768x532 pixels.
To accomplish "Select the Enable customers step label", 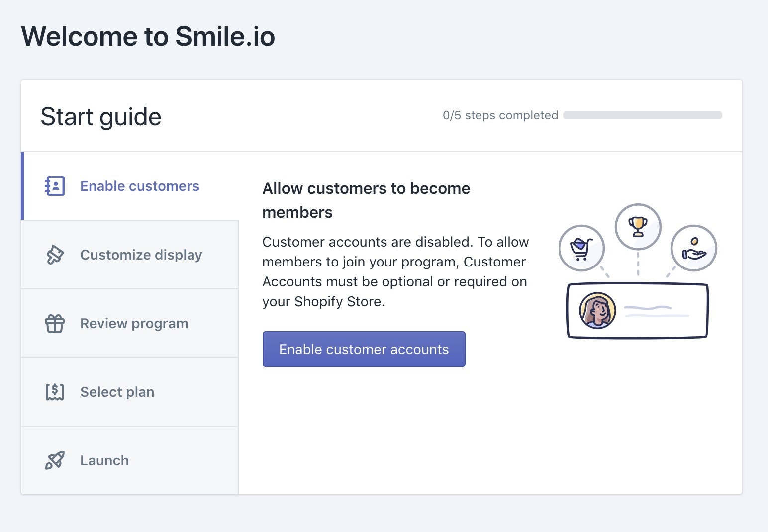I will [139, 186].
